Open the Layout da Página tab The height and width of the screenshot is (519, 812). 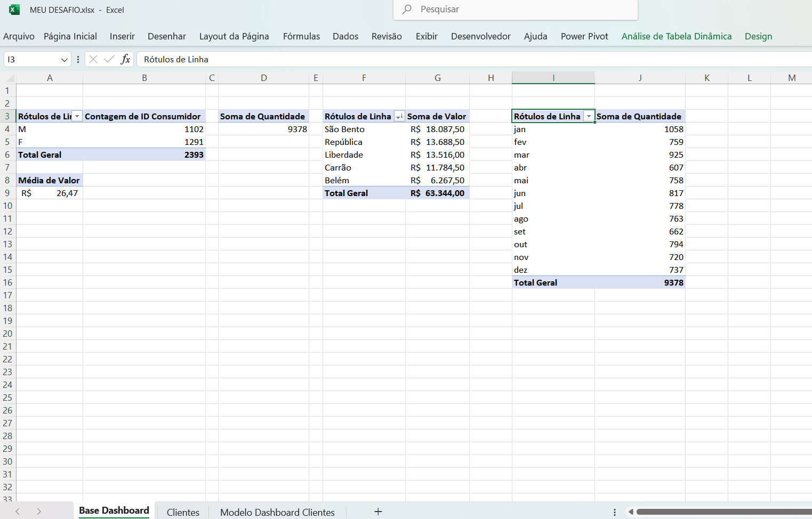coord(234,36)
